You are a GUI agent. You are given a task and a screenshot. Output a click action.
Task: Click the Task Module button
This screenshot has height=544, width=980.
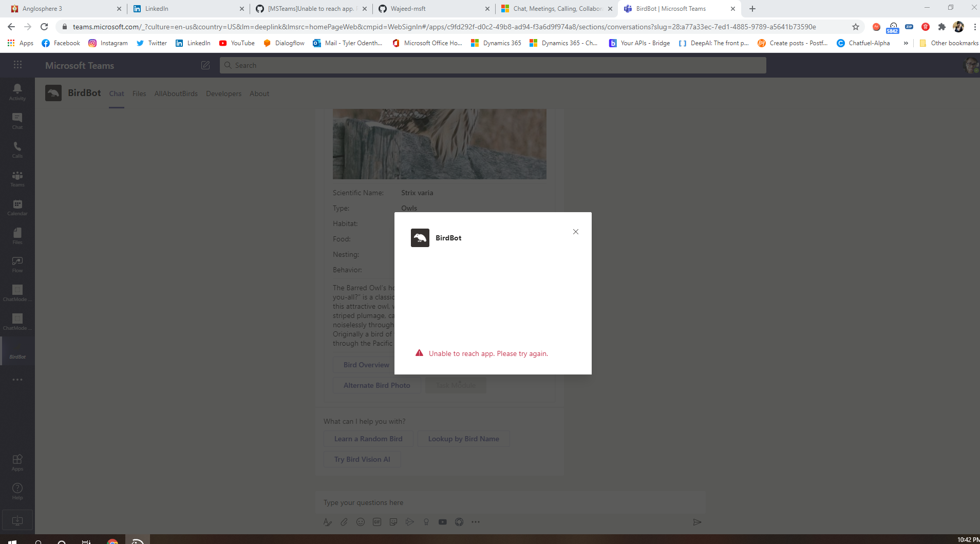tap(456, 385)
